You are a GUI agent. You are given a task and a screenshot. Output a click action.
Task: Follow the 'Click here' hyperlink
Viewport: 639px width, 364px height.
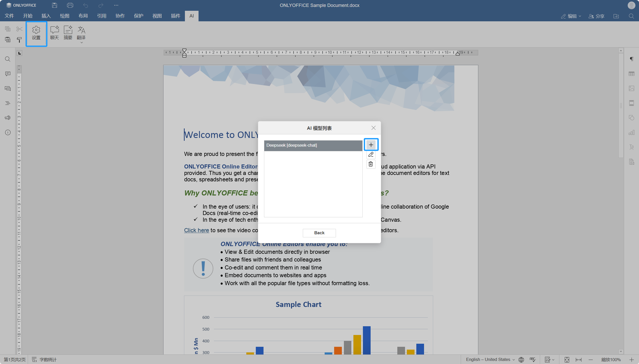click(x=196, y=230)
